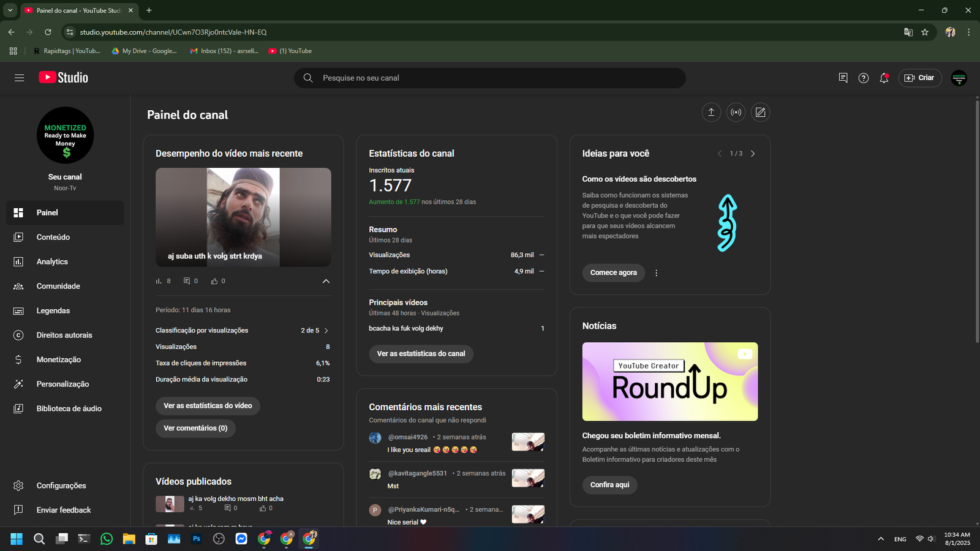Open bcacha ka fuk volg dekhy video
980x551 pixels.
[406, 329]
